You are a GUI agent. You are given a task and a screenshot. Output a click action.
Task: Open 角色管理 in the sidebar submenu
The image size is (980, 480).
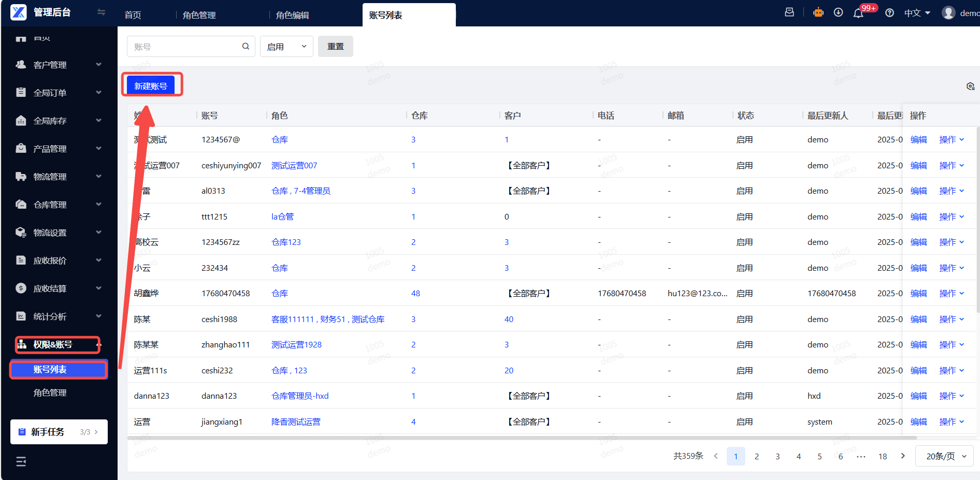pyautogui.click(x=50, y=393)
